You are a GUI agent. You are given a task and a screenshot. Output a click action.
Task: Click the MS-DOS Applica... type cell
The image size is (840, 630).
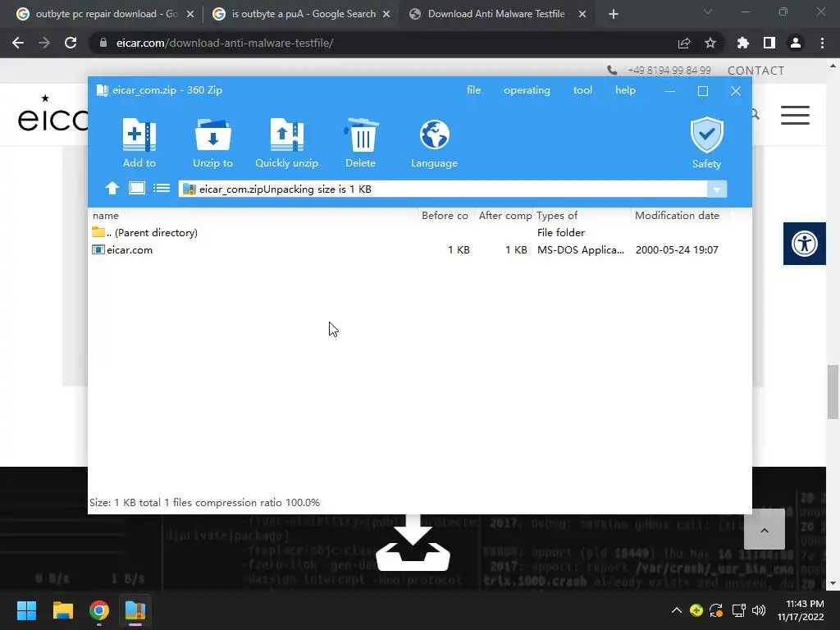click(581, 249)
